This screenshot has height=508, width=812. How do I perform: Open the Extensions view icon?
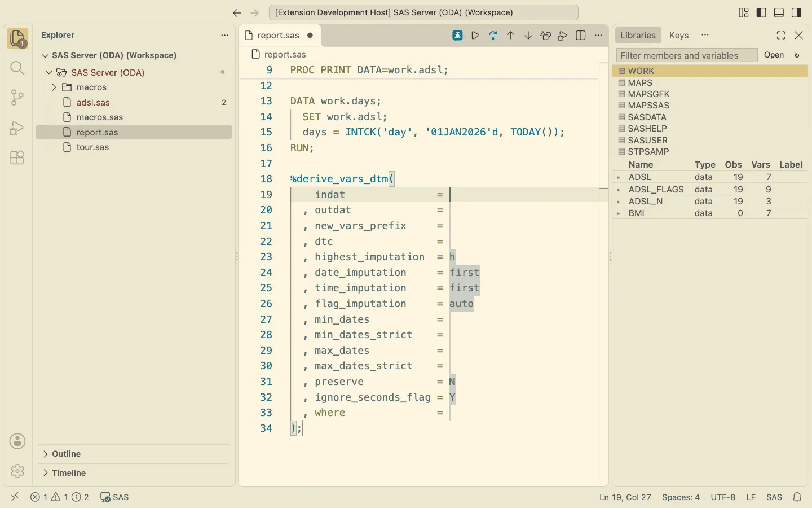(17, 157)
